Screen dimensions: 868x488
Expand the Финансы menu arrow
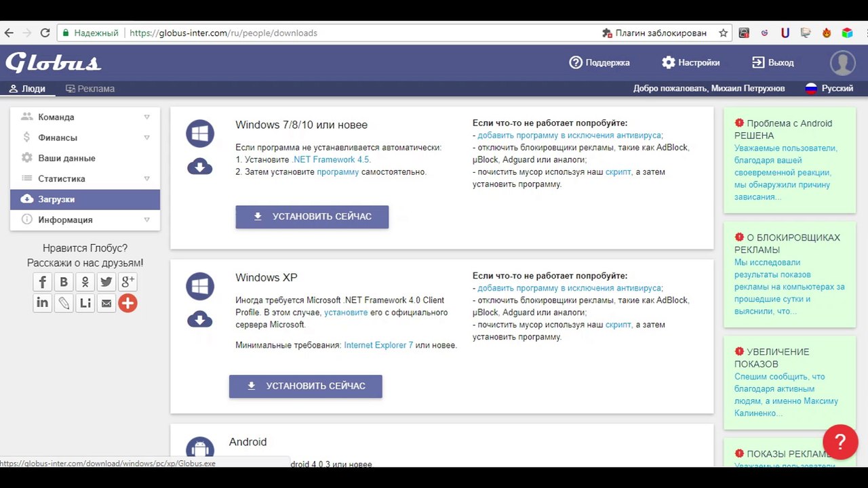point(146,138)
